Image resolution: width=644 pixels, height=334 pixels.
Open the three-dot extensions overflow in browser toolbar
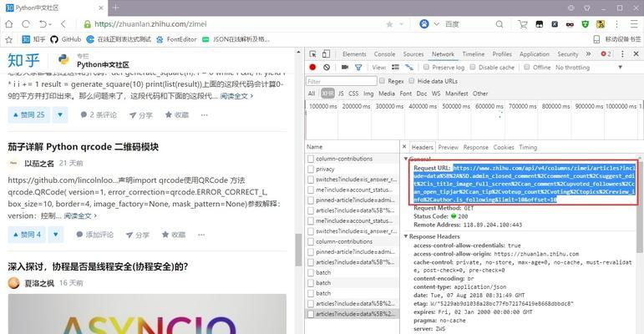616,24
